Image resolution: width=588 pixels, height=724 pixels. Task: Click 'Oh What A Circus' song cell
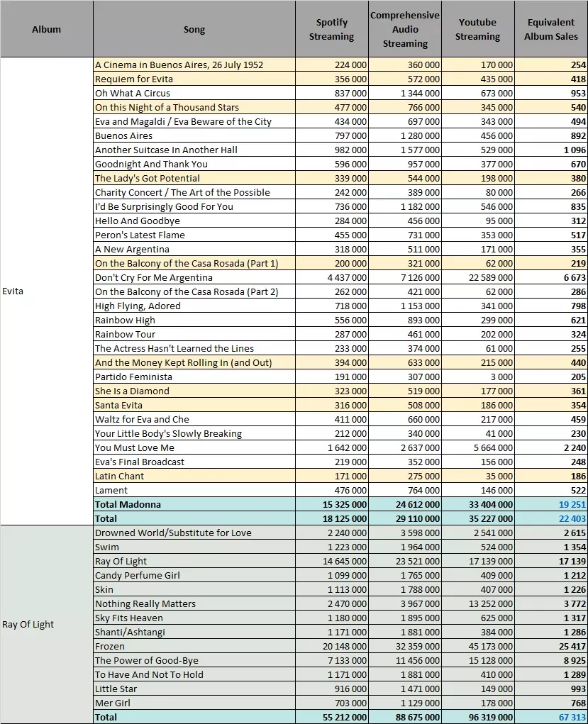pos(194,94)
